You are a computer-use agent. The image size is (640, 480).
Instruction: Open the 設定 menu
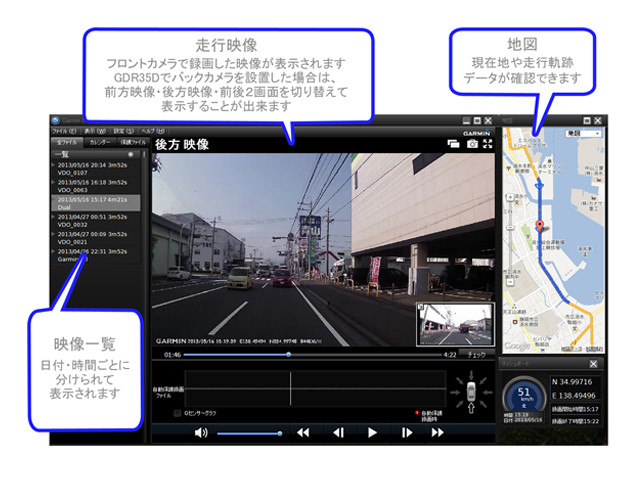[124, 131]
